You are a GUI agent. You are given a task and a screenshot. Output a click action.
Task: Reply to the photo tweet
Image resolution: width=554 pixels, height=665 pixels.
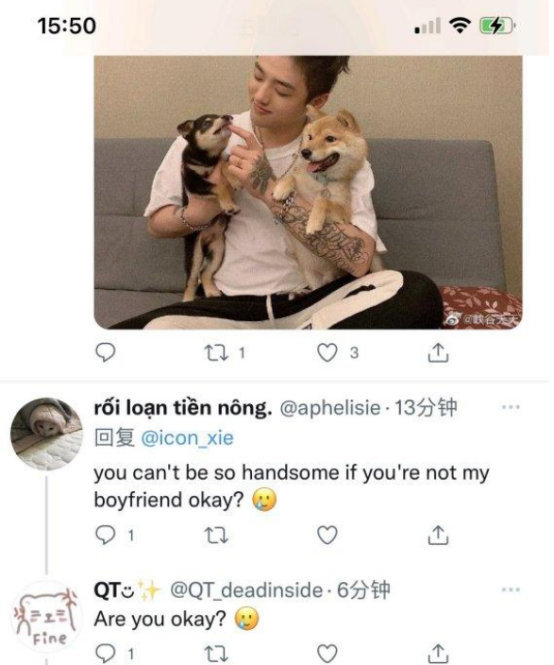coord(105,352)
